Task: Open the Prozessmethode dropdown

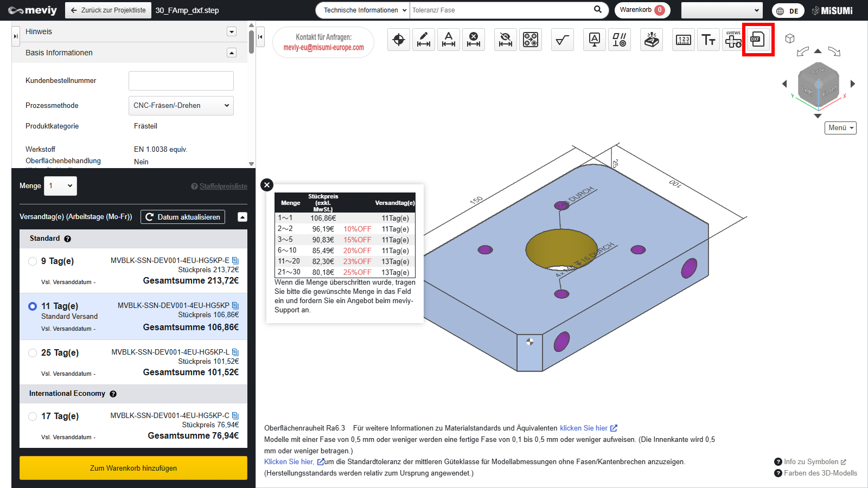Action: click(181, 106)
